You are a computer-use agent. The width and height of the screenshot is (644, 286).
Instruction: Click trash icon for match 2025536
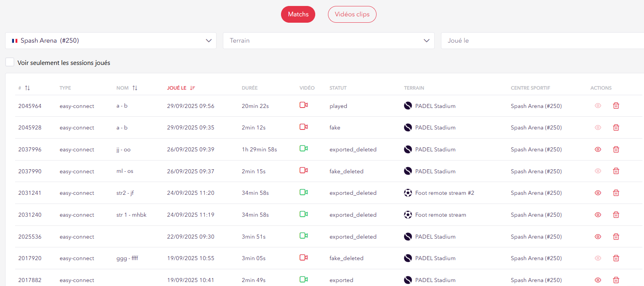[x=616, y=237]
